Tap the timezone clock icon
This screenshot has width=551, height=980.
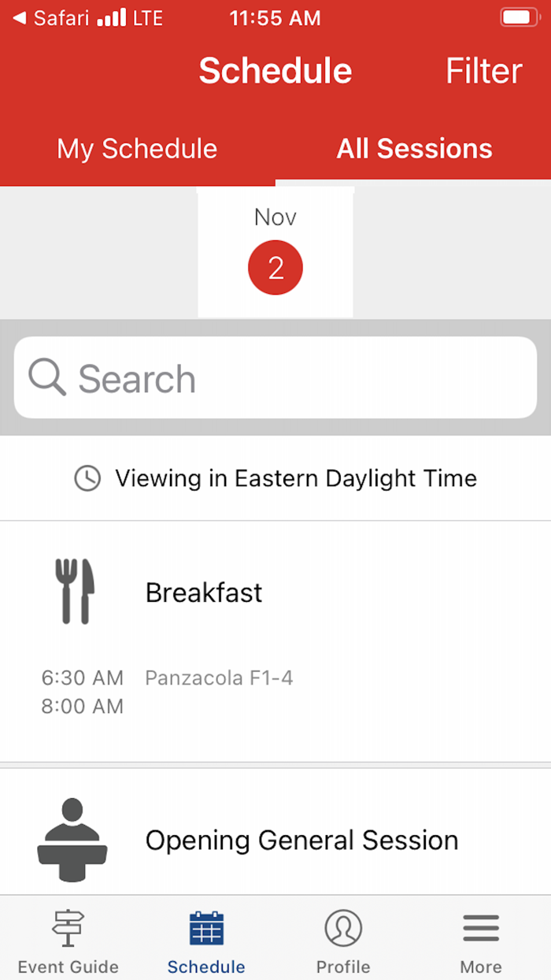click(x=87, y=478)
